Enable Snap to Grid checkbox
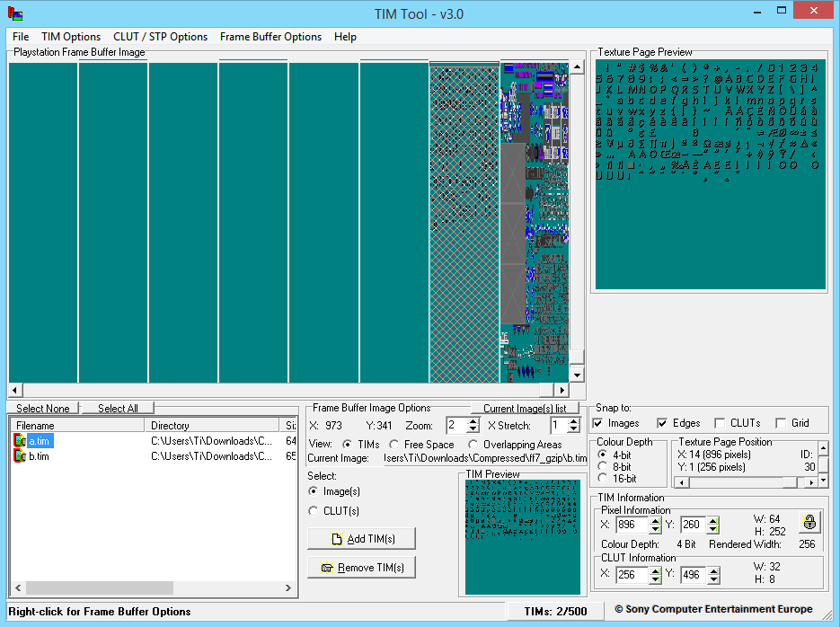Image resolution: width=840 pixels, height=627 pixels. click(x=781, y=423)
